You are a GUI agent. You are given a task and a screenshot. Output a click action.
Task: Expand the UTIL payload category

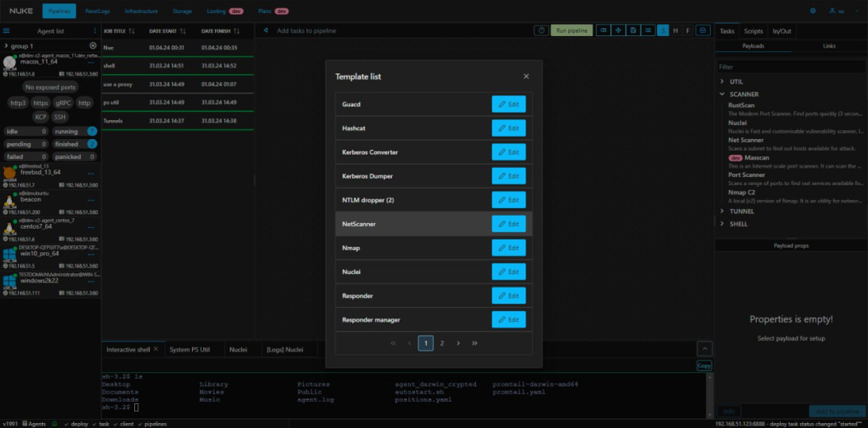pyautogui.click(x=722, y=81)
